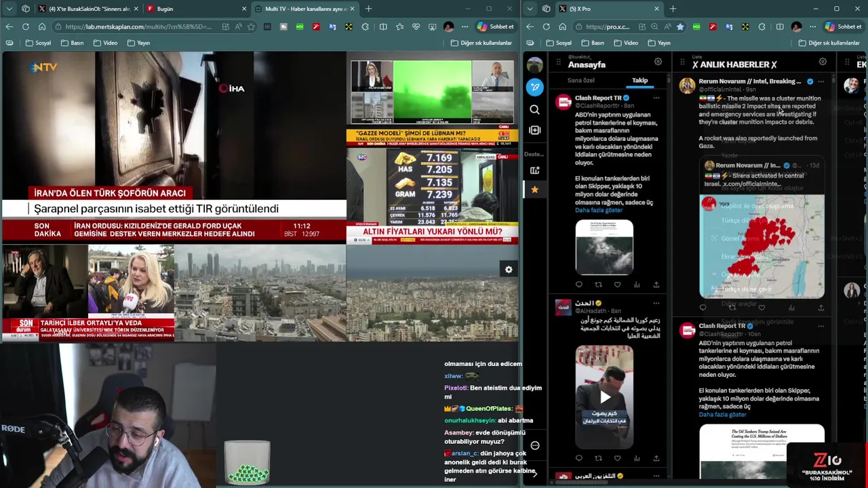Open split screen icon in X Pro window

pyautogui.click(x=780, y=26)
